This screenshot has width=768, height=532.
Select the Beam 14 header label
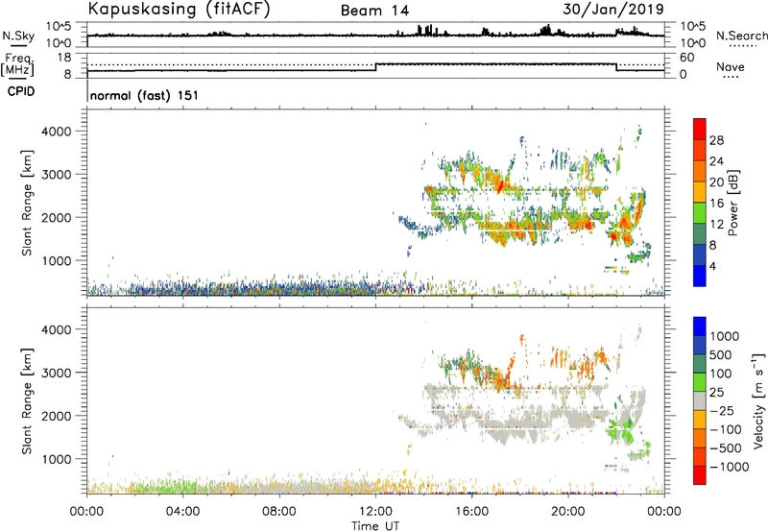tap(374, 11)
